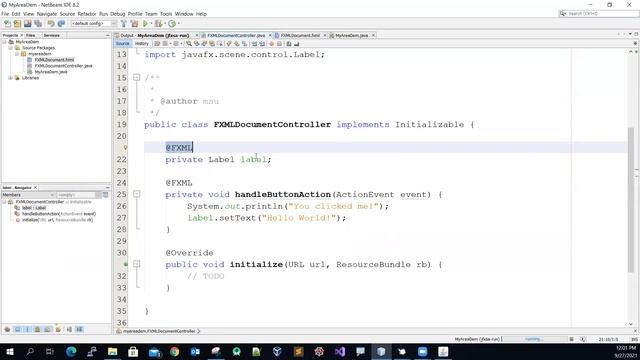Screen dimensions: 640x360
Task: Close the FXMLDocumentController.java editor tab
Action: pyautogui.click(x=270, y=36)
